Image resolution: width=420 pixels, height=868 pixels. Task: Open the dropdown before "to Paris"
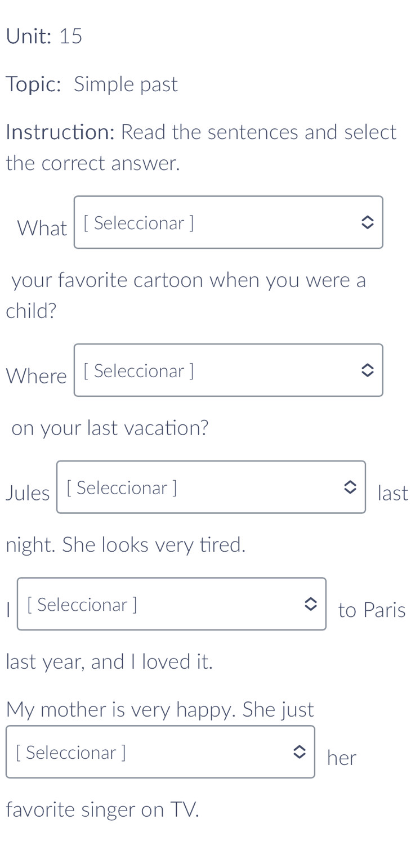tap(171, 604)
